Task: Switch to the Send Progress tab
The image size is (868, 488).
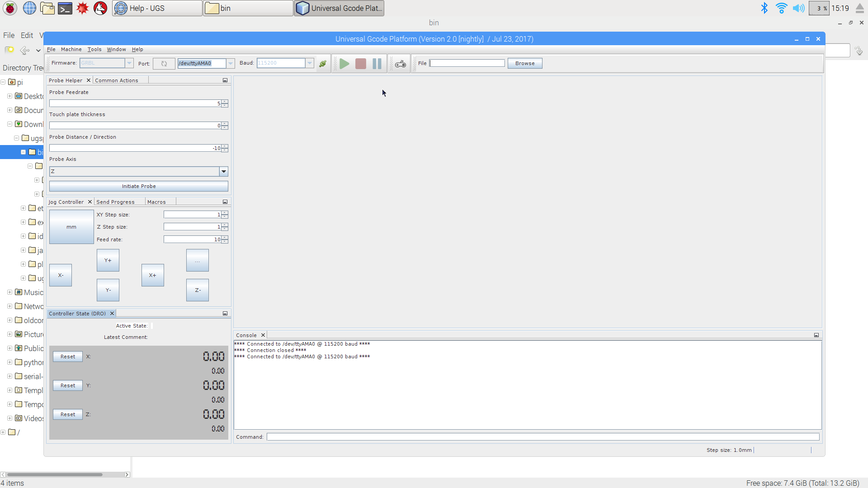Action: tap(115, 202)
